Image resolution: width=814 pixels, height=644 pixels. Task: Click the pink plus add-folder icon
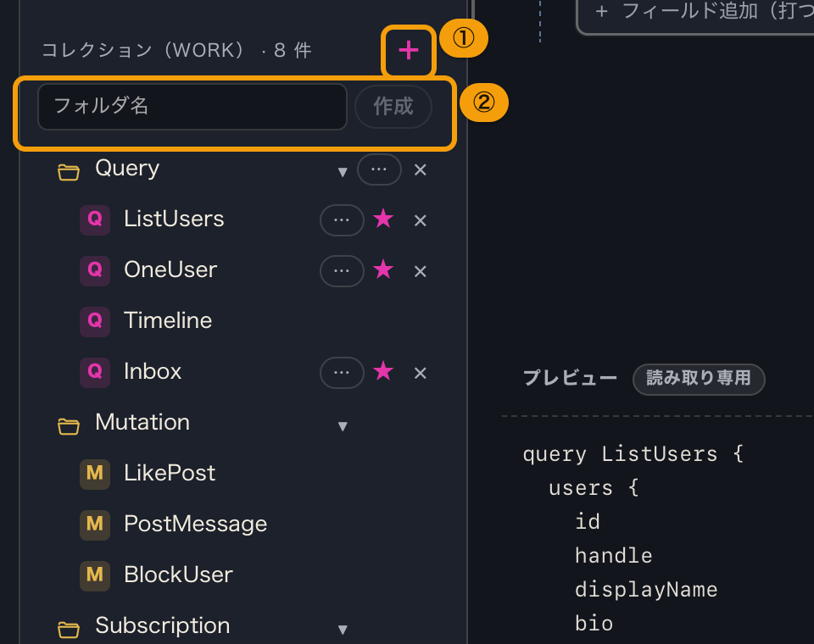(x=409, y=50)
